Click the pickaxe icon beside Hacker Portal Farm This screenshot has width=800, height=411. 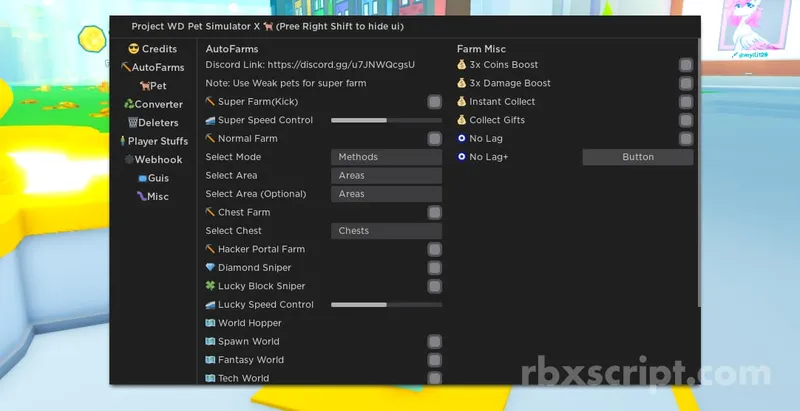pyautogui.click(x=210, y=249)
